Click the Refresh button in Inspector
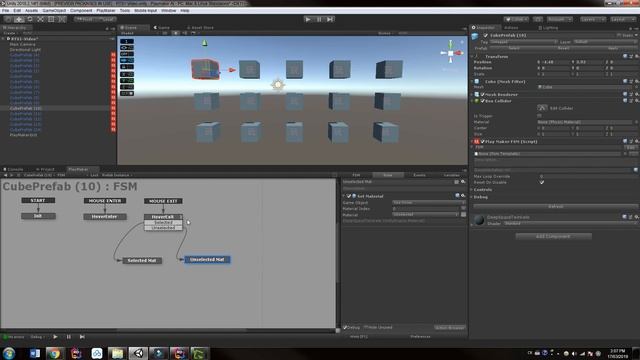 tap(555, 207)
